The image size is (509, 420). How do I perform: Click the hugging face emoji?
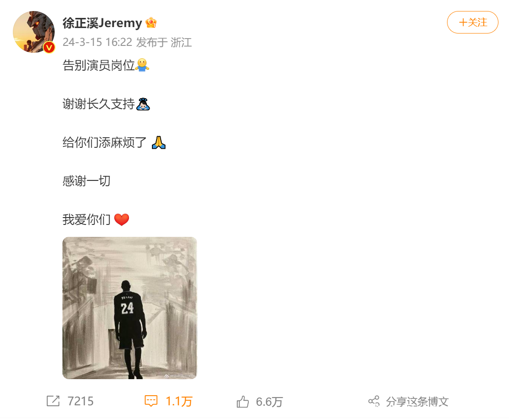coord(142,65)
